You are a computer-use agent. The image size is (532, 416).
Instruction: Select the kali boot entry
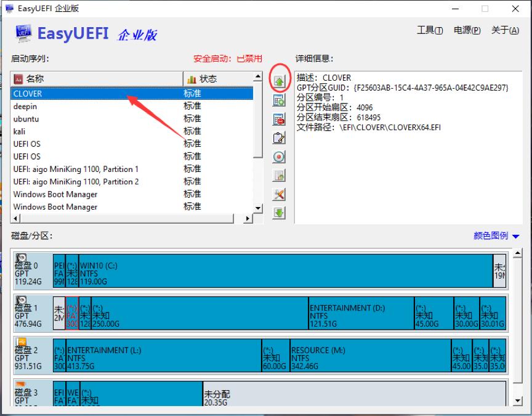coord(62,132)
